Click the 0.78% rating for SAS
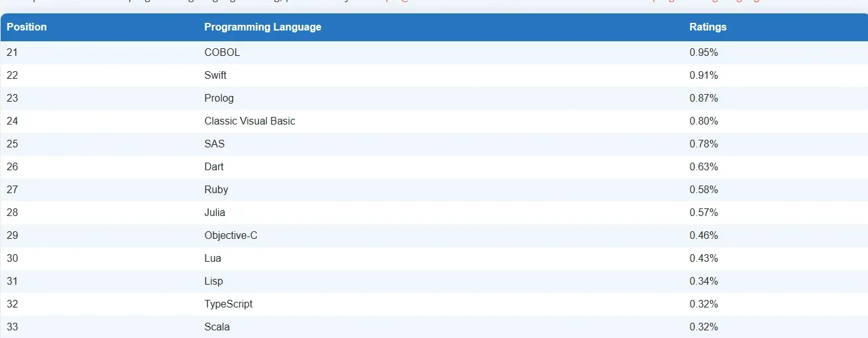868x338 pixels. [x=703, y=144]
